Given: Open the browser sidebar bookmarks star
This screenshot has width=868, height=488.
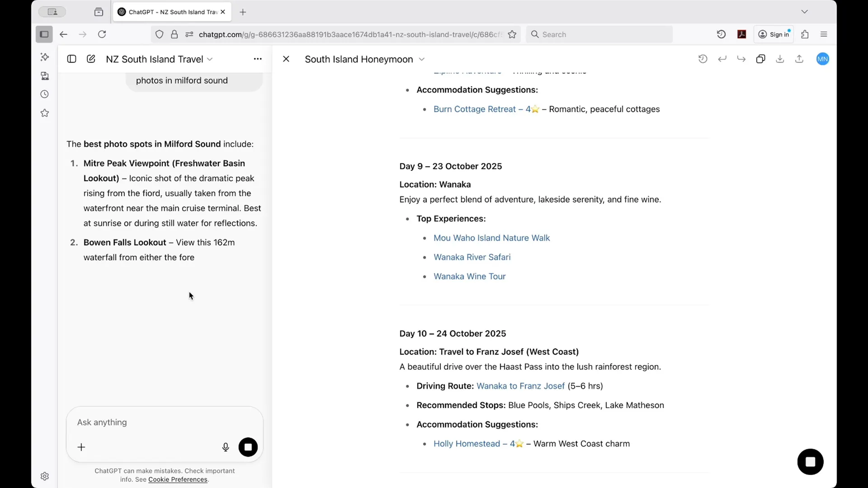Looking at the screenshot, I should tap(44, 113).
